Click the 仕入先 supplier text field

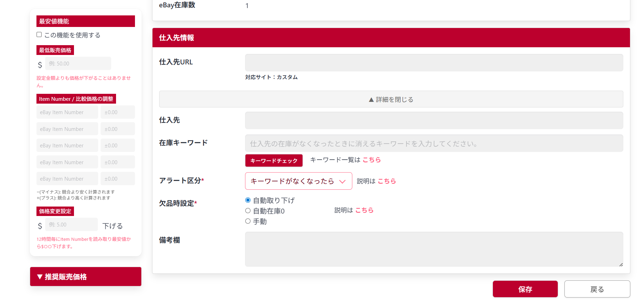tap(434, 120)
